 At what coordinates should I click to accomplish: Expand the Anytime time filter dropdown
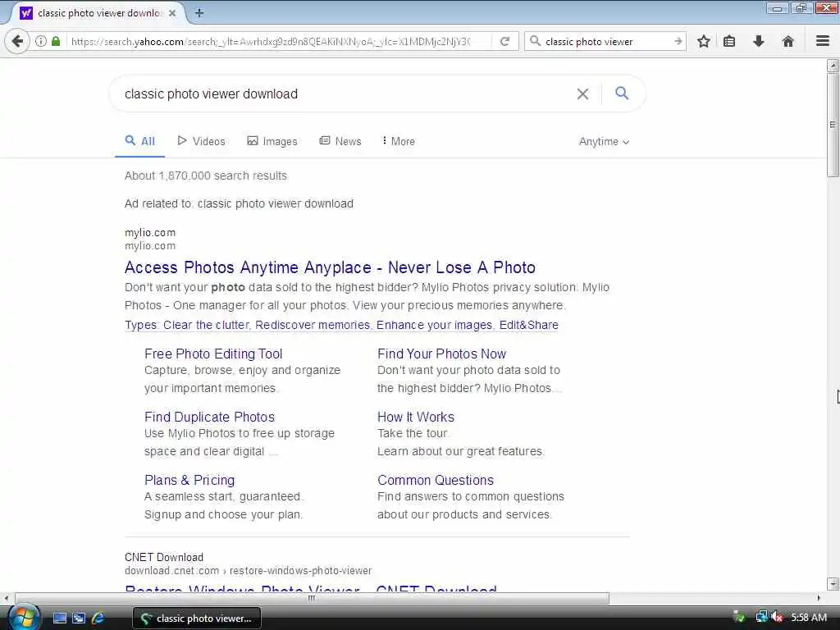604,141
